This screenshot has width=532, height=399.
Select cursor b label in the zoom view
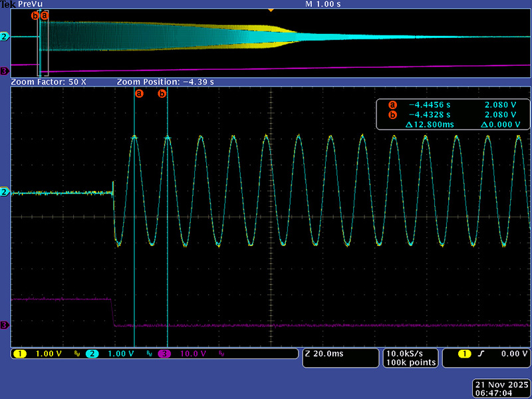tap(162, 94)
